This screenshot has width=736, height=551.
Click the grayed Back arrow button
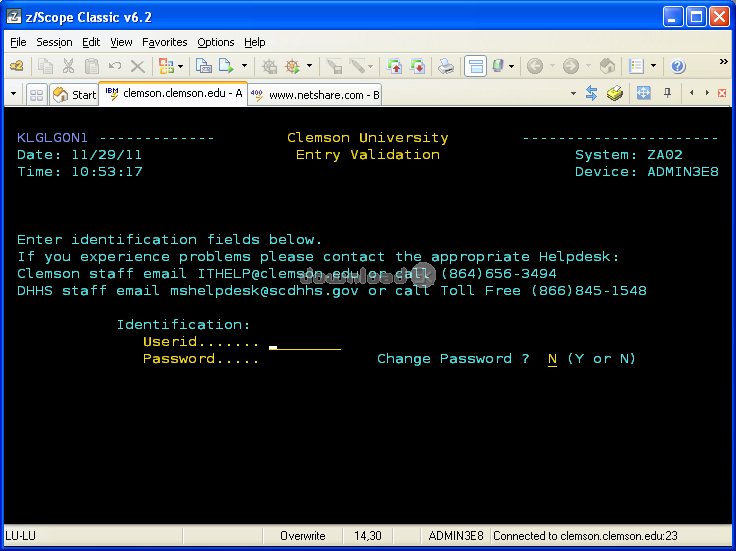(535, 66)
